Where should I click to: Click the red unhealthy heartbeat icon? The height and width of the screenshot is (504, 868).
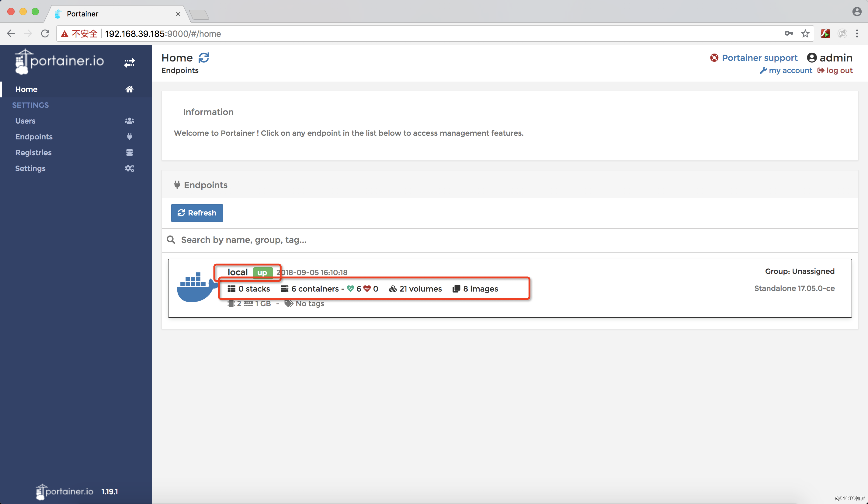[367, 289]
